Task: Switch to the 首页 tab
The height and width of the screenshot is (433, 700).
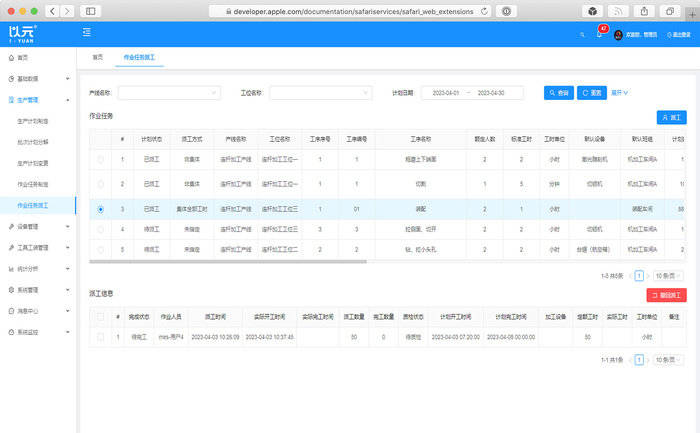Action: pos(98,57)
